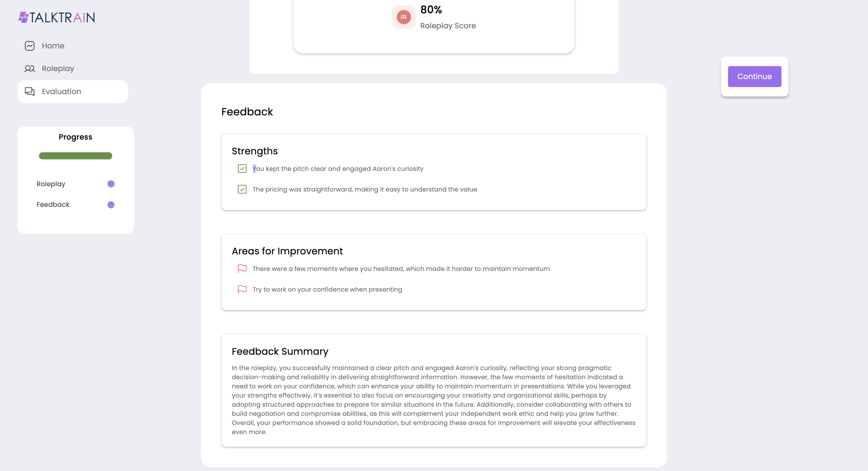Click the 80% Roleplay Score value

pyautogui.click(x=431, y=9)
